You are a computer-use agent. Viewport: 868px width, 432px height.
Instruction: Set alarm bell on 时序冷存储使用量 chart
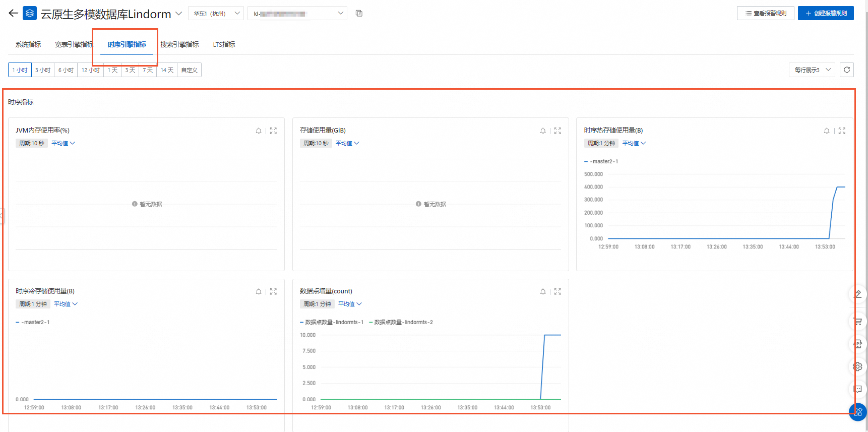coord(259,291)
